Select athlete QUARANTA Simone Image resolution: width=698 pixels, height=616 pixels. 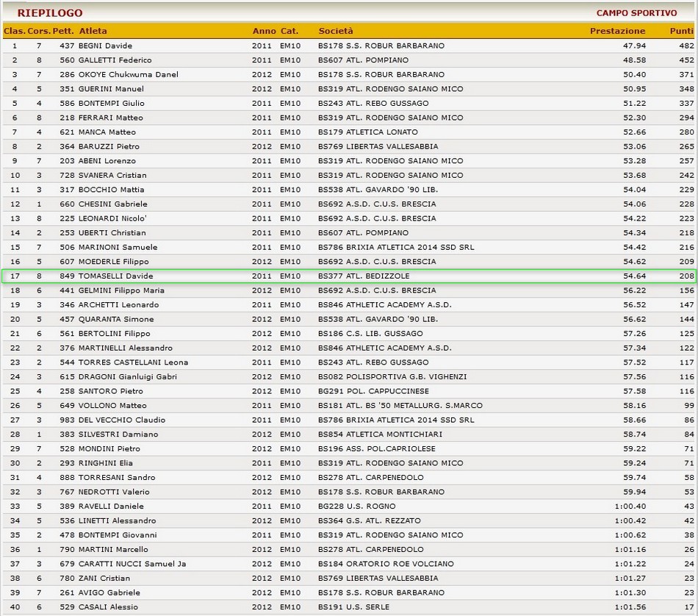point(116,319)
